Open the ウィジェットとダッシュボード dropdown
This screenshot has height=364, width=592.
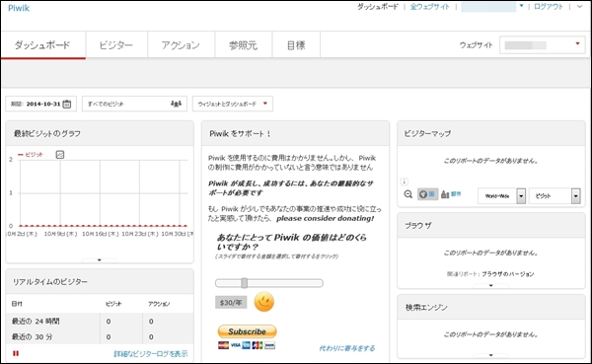233,104
